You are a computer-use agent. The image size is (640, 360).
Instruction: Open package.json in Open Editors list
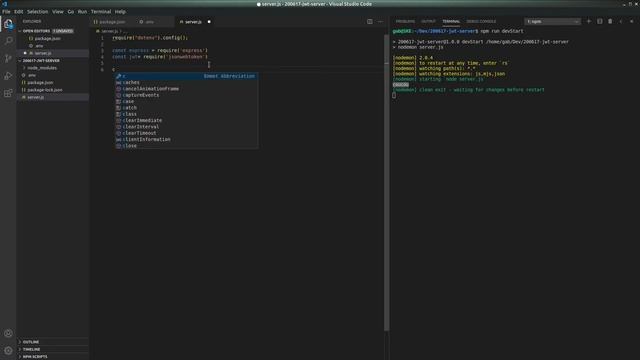click(53, 38)
